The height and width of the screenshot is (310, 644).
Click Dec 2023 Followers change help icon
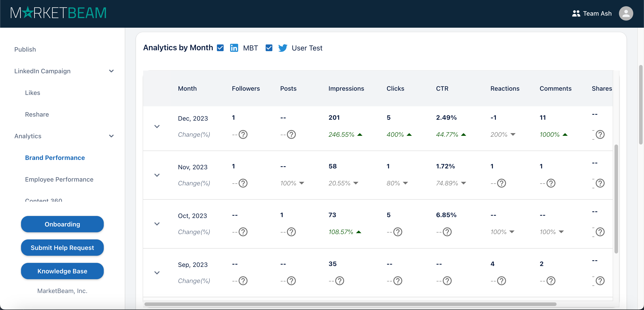(x=243, y=134)
